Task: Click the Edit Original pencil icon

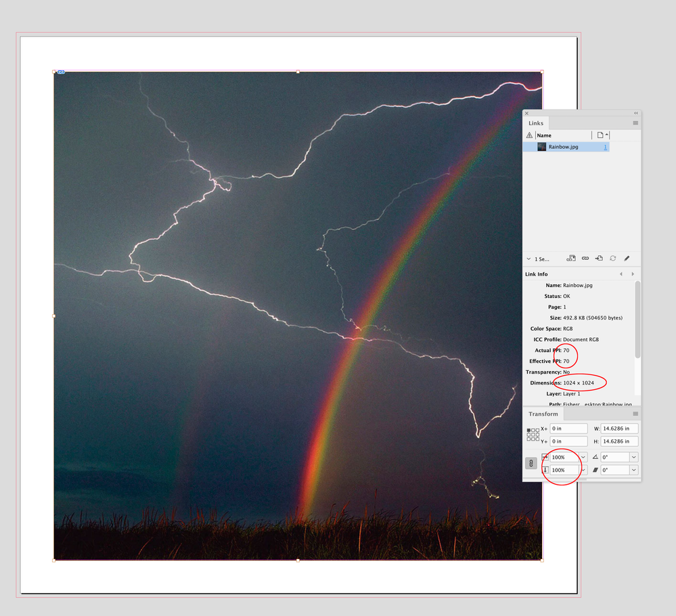Action: (x=627, y=259)
